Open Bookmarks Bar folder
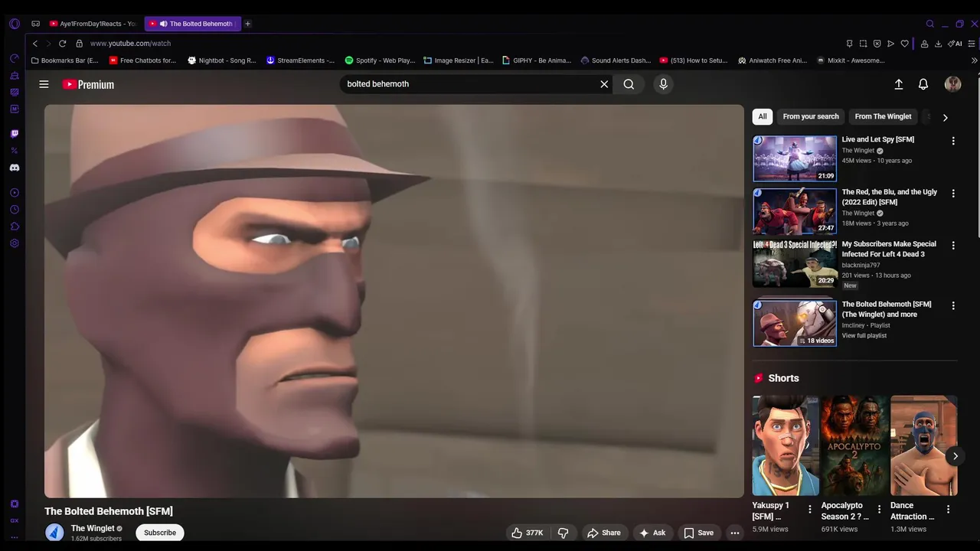980x551 pixels. point(65,60)
